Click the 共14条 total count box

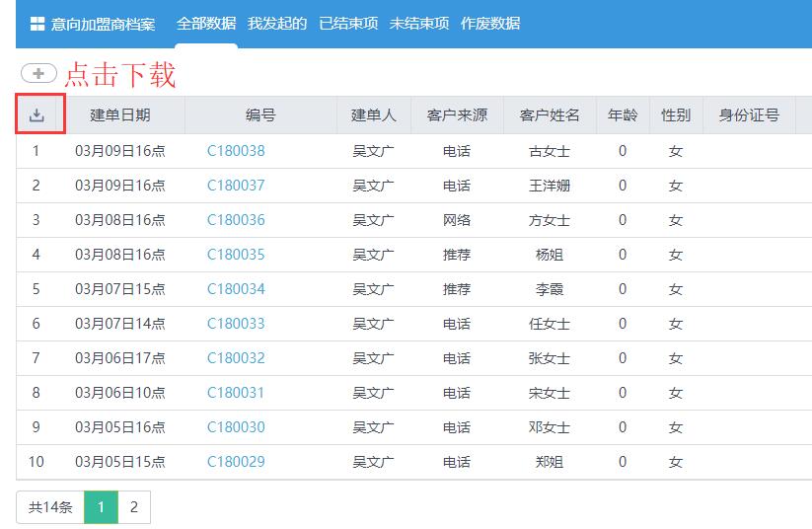50,507
